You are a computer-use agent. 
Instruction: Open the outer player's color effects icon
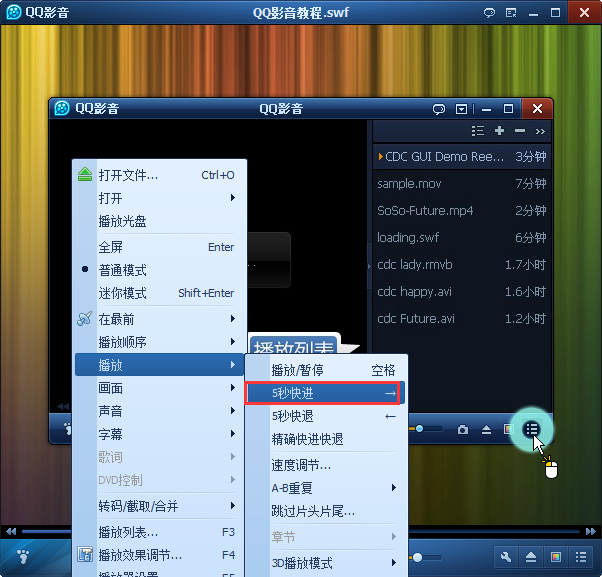pyautogui.click(x=556, y=557)
